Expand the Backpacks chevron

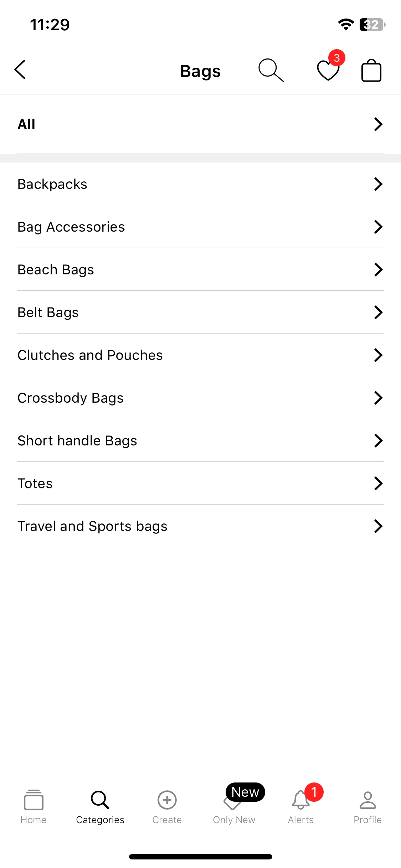[378, 184]
